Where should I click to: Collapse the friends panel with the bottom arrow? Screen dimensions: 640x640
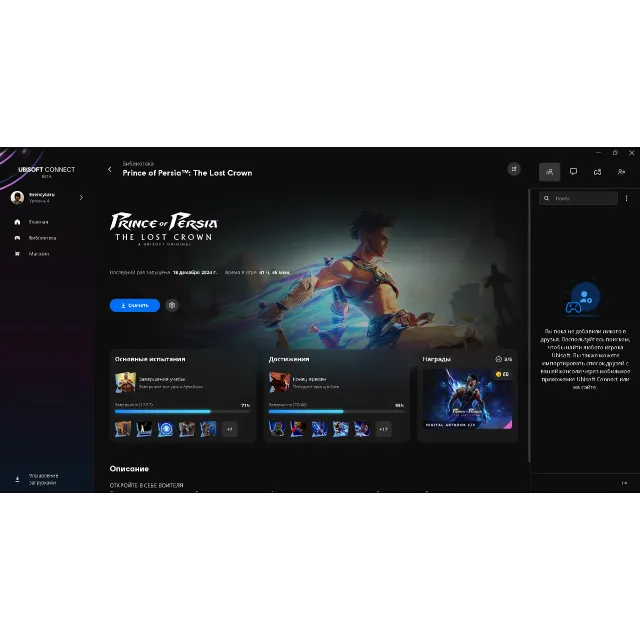click(x=624, y=483)
